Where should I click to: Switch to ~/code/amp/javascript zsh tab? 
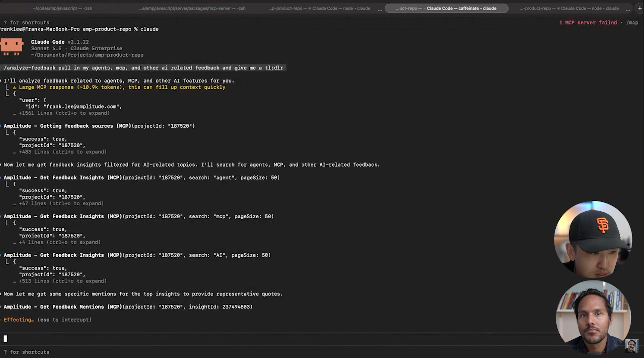pyautogui.click(x=63, y=8)
